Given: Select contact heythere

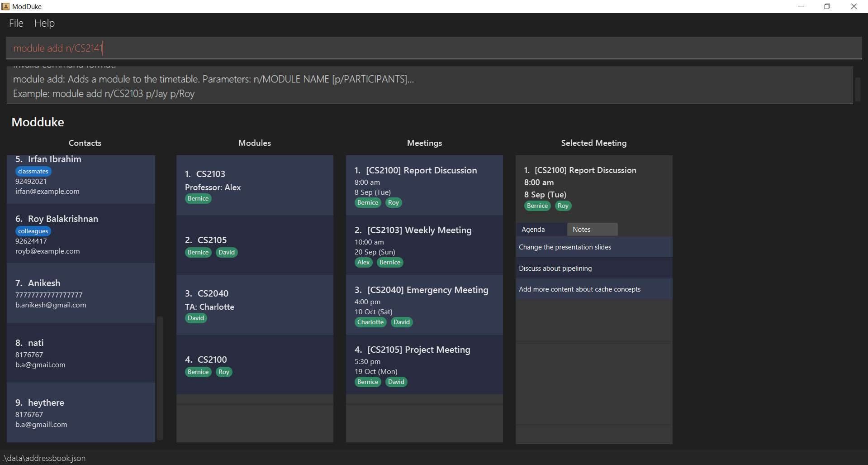Looking at the screenshot, I should pos(81,413).
